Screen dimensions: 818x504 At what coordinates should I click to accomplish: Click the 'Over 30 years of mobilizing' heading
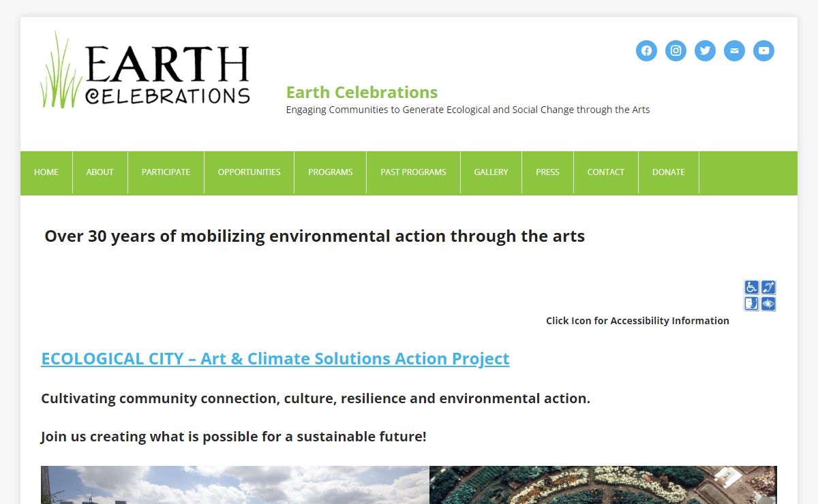click(315, 236)
